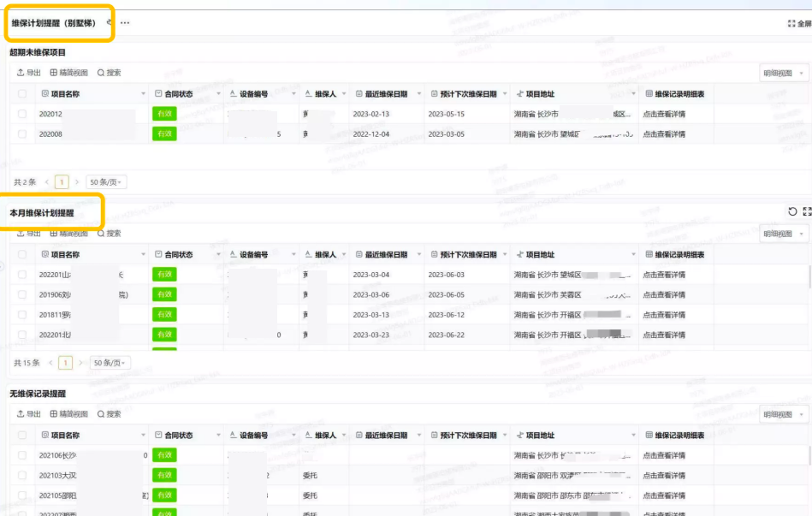Open 搜索 in the 超期未维保项目 toolbar

[x=109, y=73]
